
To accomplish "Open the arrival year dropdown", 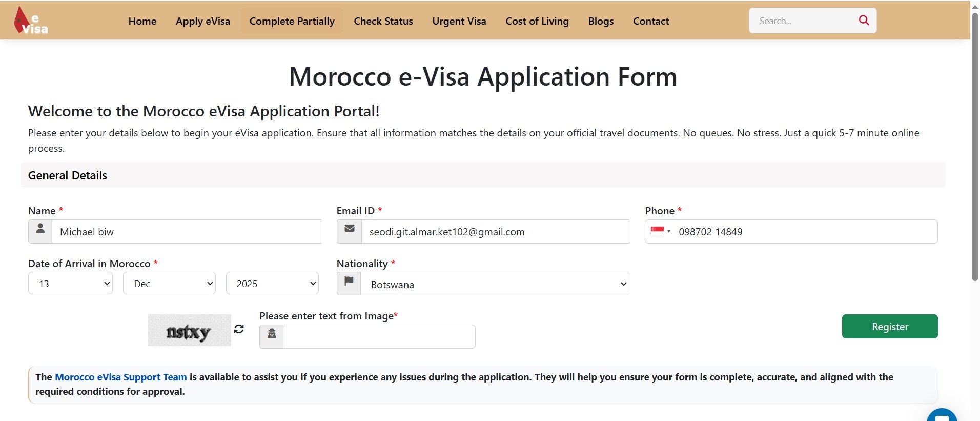I will point(272,284).
